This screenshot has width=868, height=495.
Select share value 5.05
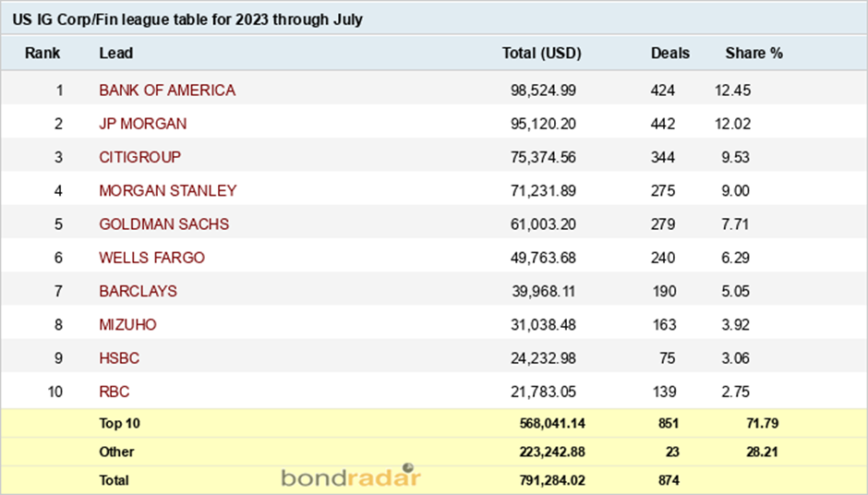pyautogui.click(x=736, y=291)
